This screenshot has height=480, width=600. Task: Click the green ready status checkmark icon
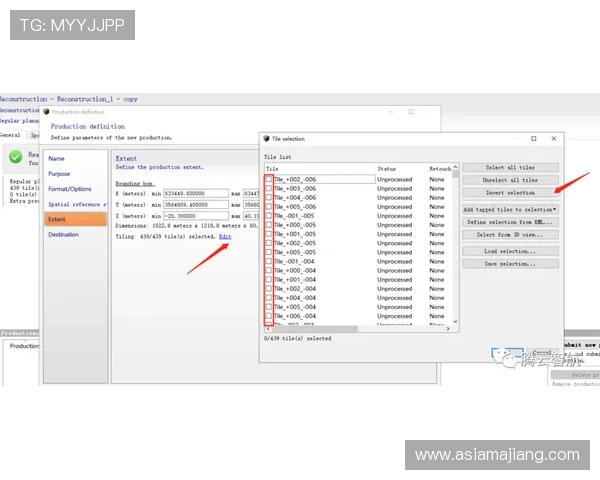pos(15,157)
